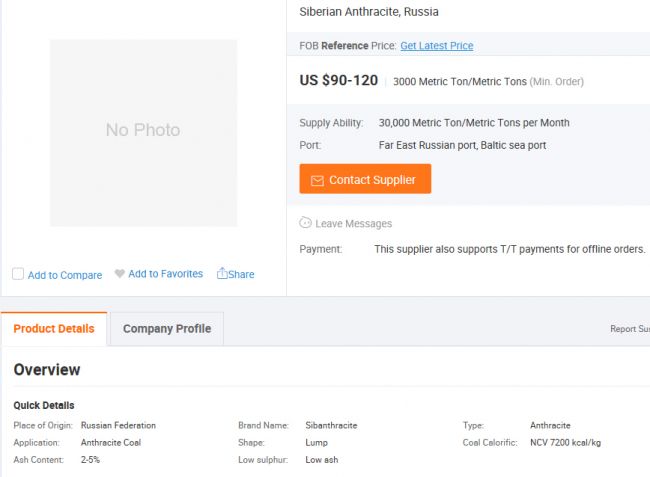Click the Add to Favorites link
The image size is (650, 477).
165,274
